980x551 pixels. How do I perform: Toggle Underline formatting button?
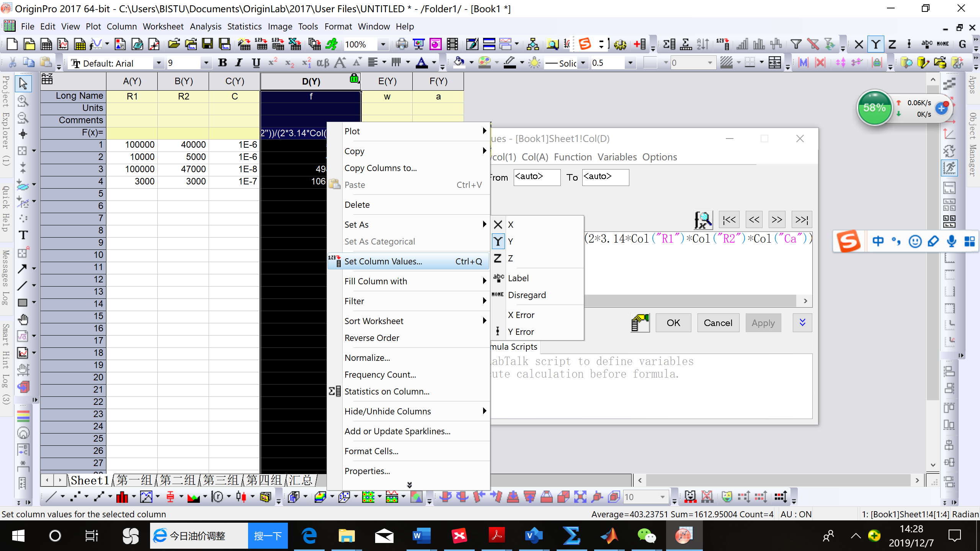(256, 63)
